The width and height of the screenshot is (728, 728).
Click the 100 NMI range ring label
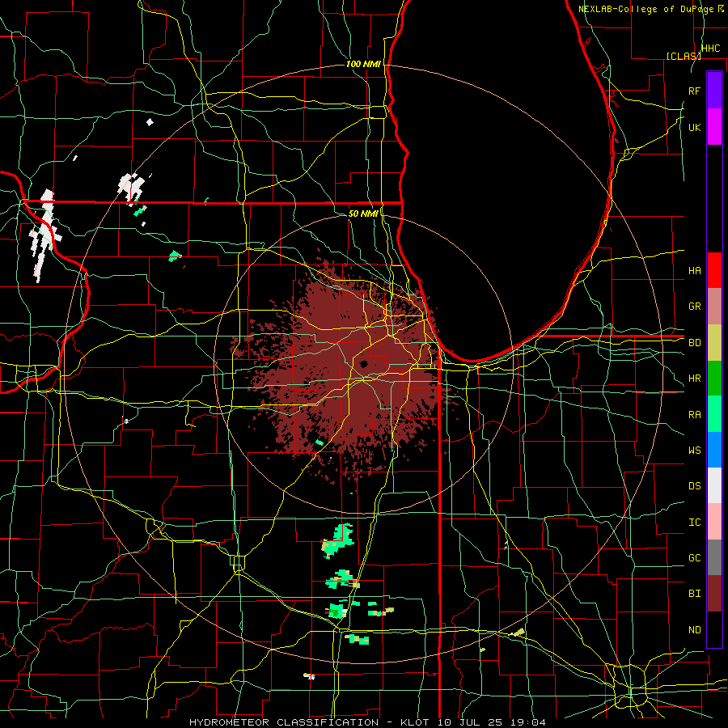point(363,64)
